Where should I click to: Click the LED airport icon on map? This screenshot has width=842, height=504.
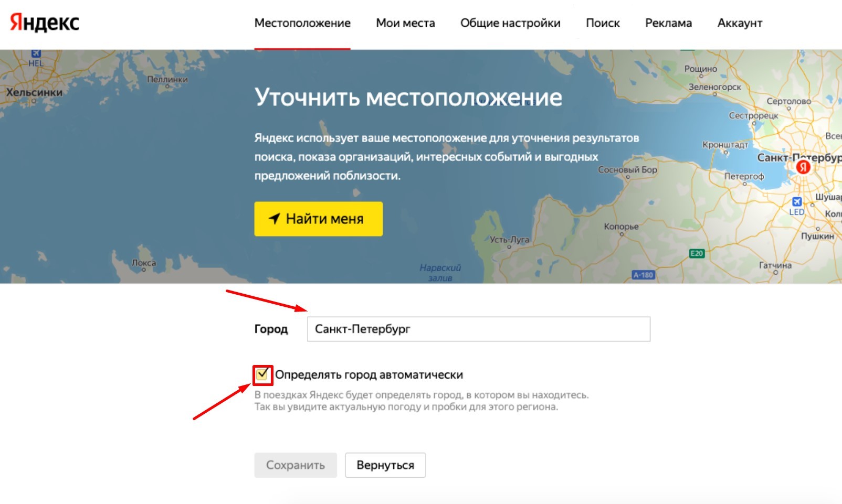(x=797, y=202)
